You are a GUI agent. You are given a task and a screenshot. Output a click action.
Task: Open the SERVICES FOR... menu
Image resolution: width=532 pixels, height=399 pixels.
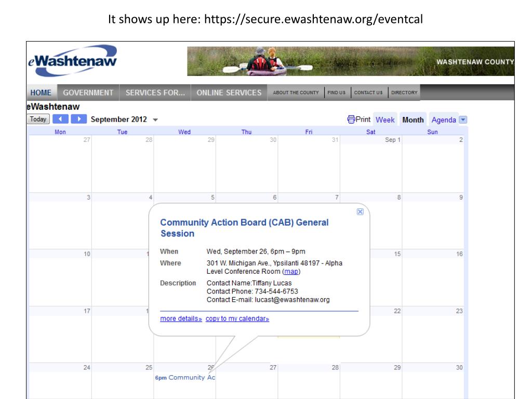(x=155, y=92)
